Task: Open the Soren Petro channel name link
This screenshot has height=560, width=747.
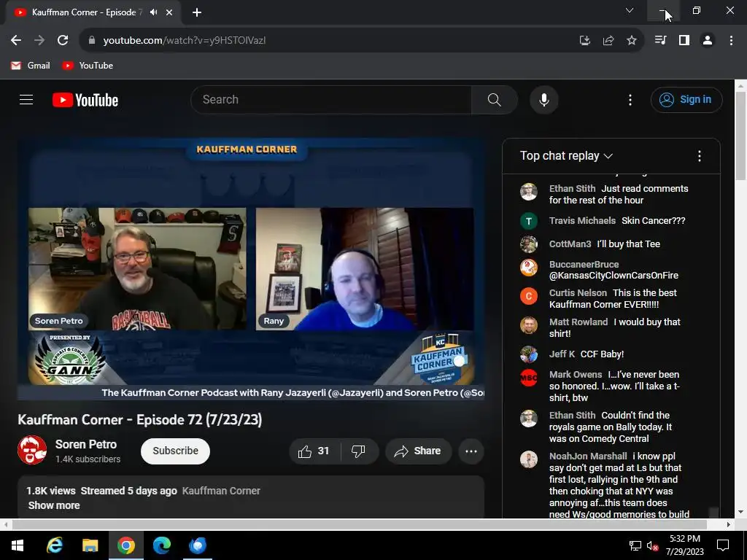Action: pyautogui.click(x=86, y=444)
